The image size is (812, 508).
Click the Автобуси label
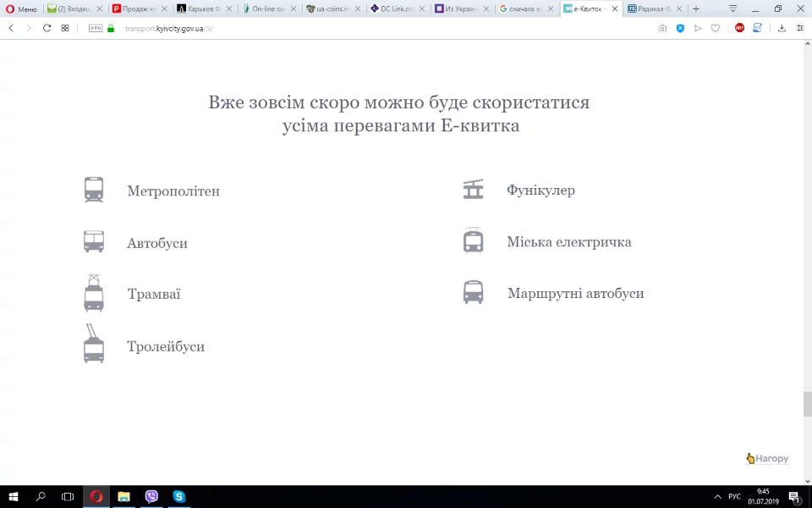[x=157, y=243]
